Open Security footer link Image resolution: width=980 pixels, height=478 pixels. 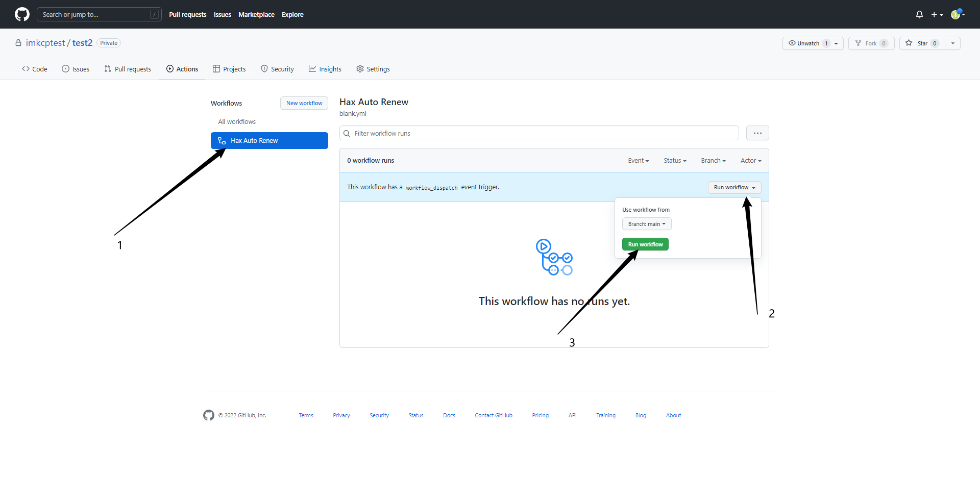(379, 415)
